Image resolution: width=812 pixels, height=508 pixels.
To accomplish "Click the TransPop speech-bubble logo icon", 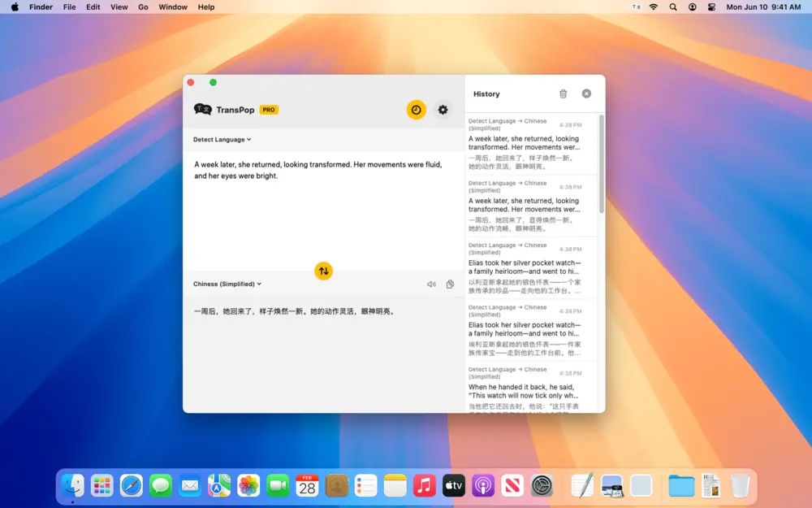I will coord(202,109).
